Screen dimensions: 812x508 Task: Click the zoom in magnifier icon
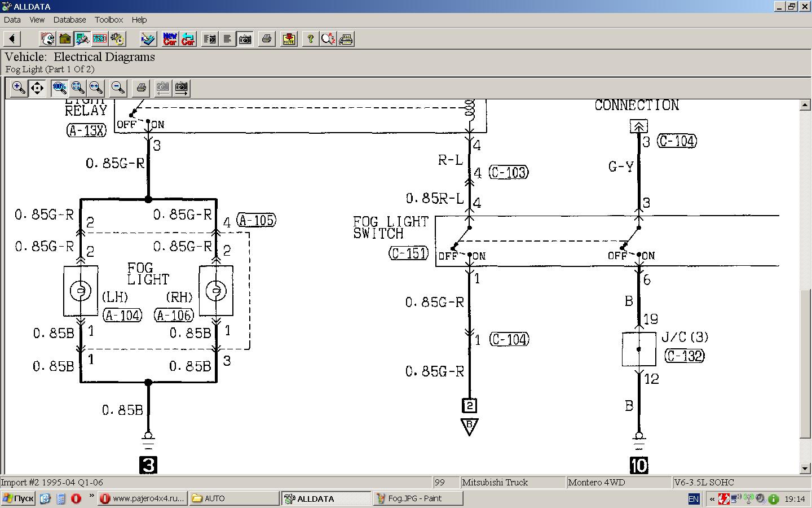(19, 88)
